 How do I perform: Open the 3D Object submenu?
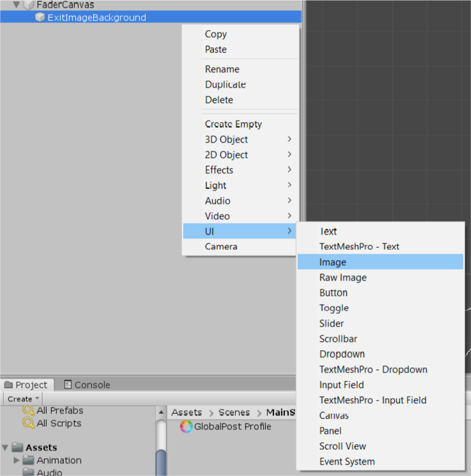(x=240, y=139)
